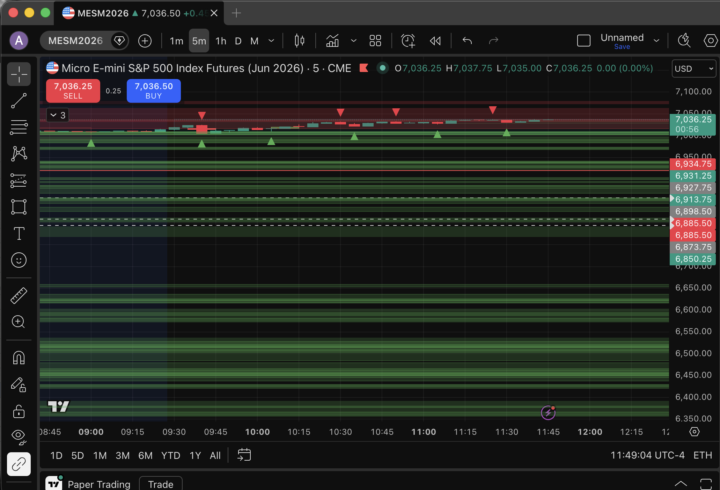Click the Unnamed layout name

(x=622, y=38)
